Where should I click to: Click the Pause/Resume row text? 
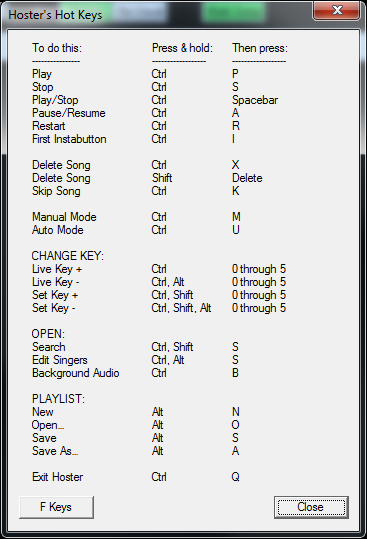(x=69, y=113)
